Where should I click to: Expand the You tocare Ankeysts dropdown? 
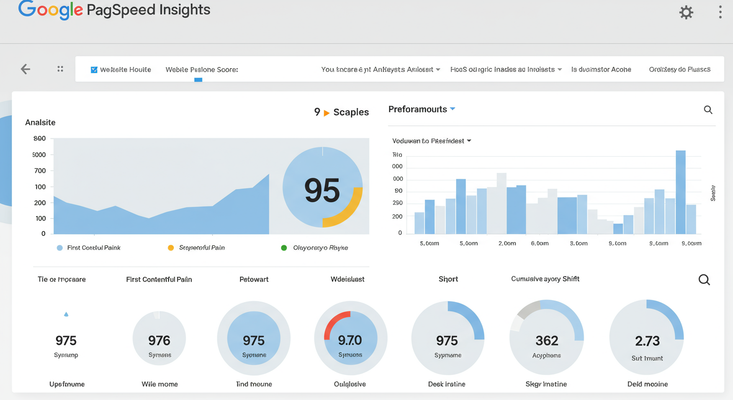pyautogui.click(x=380, y=70)
